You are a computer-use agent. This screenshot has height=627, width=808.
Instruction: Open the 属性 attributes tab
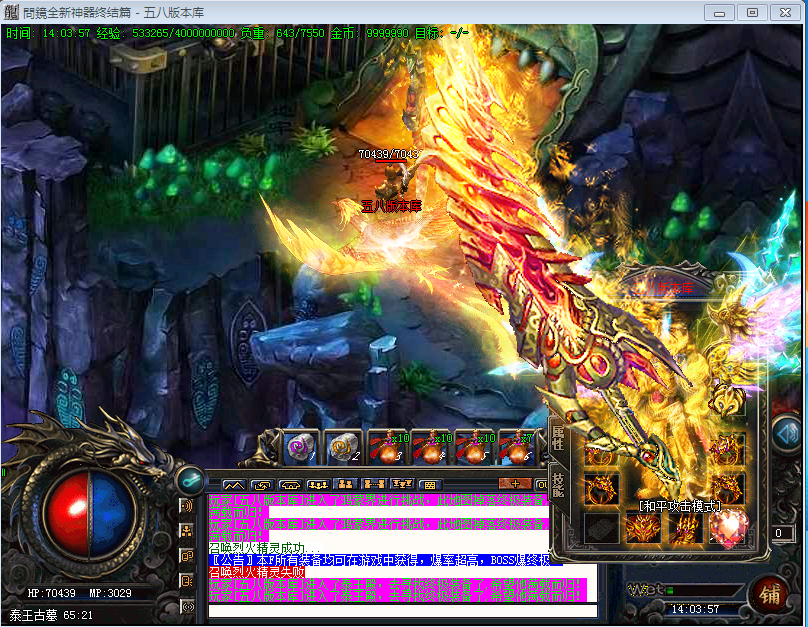(x=558, y=437)
